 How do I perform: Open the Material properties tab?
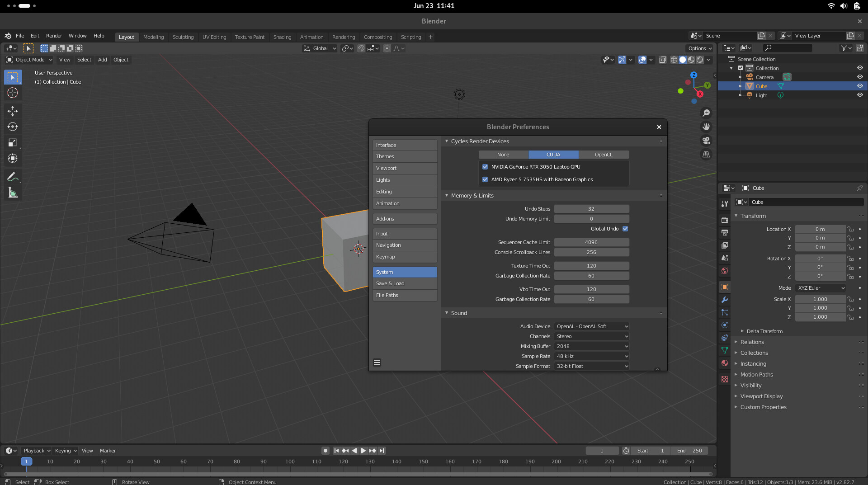point(725,363)
